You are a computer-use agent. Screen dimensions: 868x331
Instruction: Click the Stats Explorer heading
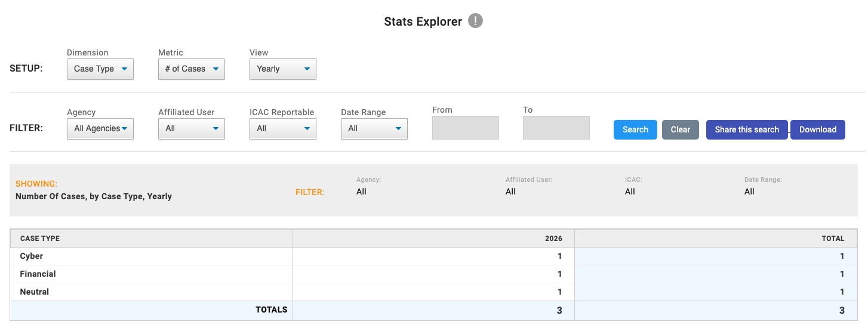pos(423,21)
